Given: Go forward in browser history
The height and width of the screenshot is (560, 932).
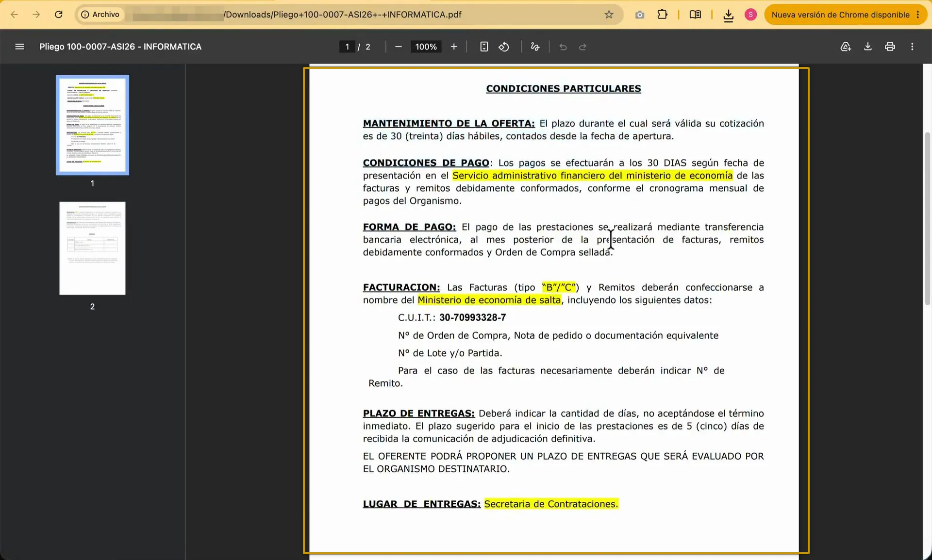Looking at the screenshot, I should tap(36, 15).
